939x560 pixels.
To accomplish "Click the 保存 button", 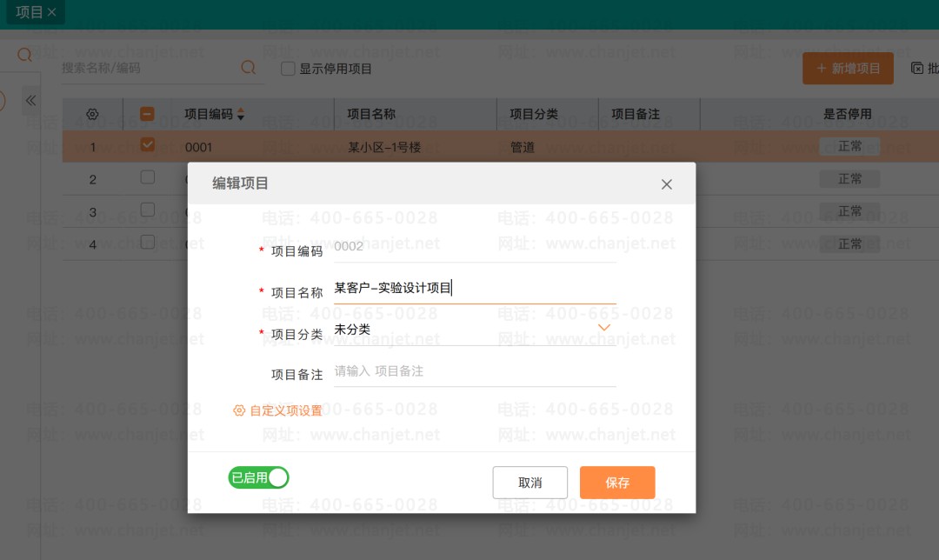I will pos(617,482).
